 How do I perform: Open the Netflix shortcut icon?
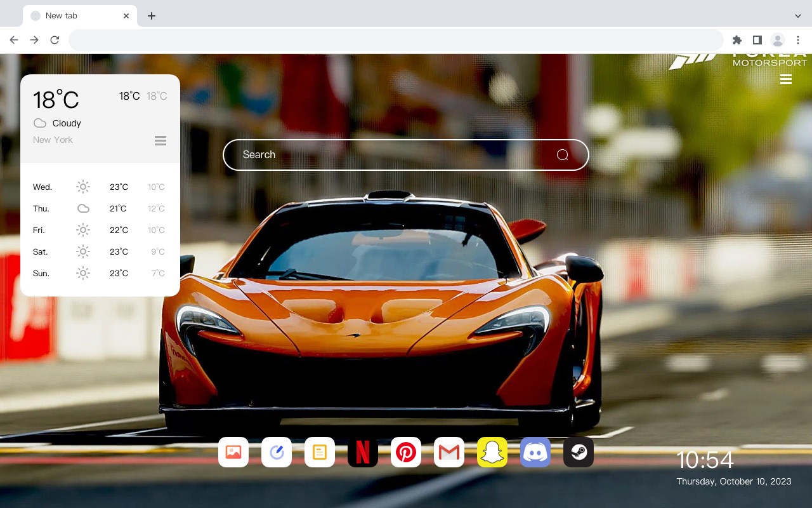click(363, 452)
